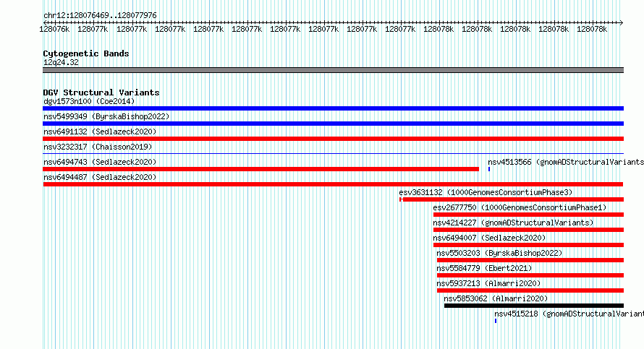Click the red bar under esv3631132
This screenshot has width=644, height=349.
512,199
